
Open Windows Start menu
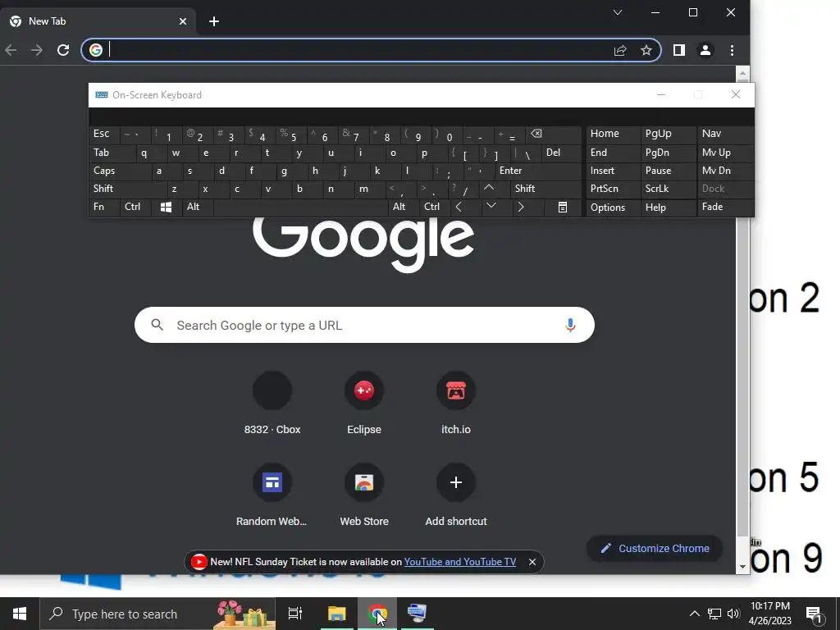point(20,614)
